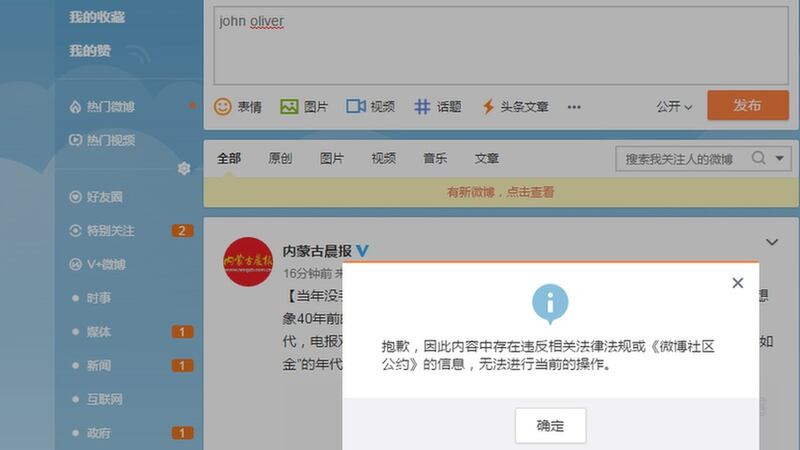This screenshot has width=800, height=450.
Task: Open 内蒙古晨报 account name link
Action: (317, 251)
